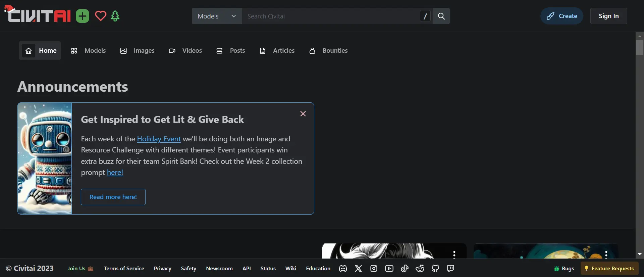Click the Create button
The width and height of the screenshot is (644, 277).
point(562,16)
